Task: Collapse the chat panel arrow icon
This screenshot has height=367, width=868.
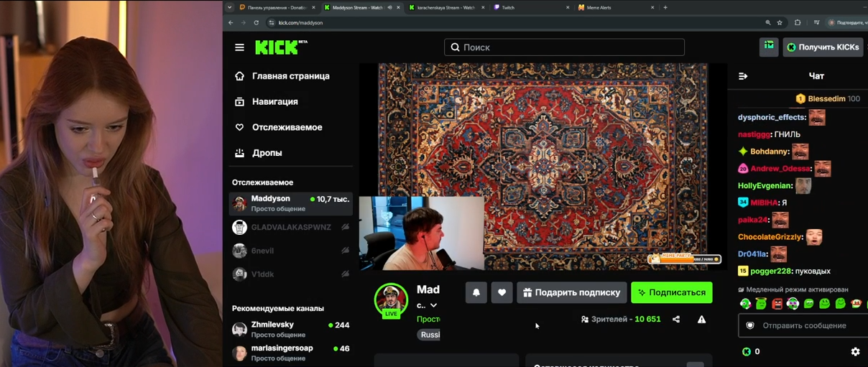Action: point(743,76)
